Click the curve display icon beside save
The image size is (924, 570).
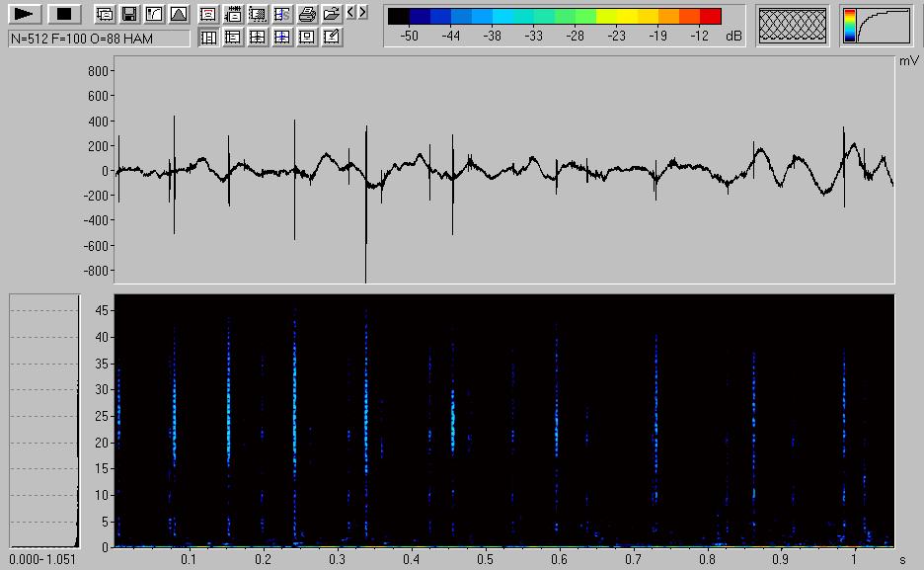pyautogui.click(x=153, y=15)
